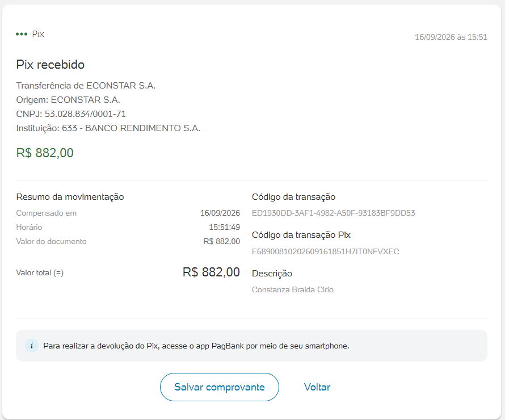Save receipt with Salvar comprovante button
The image size is (505, 420).
[x=220, y=387]
